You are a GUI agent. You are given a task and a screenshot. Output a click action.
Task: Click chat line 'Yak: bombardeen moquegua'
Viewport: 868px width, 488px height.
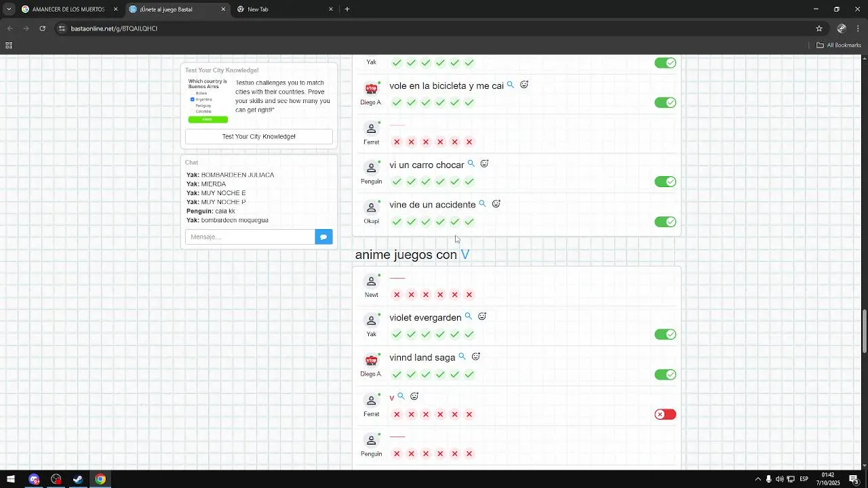tap(228, 220)
